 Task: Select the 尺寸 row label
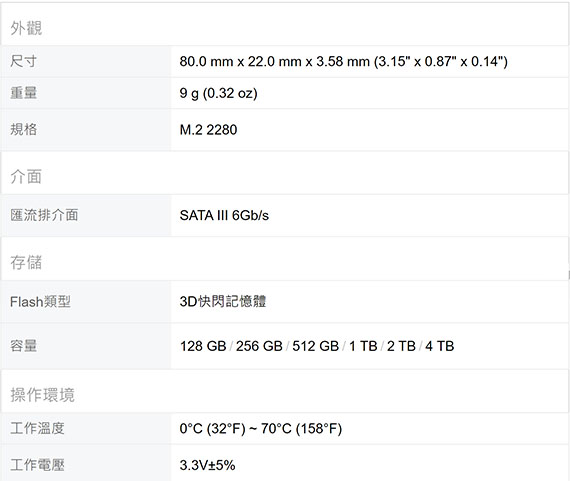coord(23,61)
